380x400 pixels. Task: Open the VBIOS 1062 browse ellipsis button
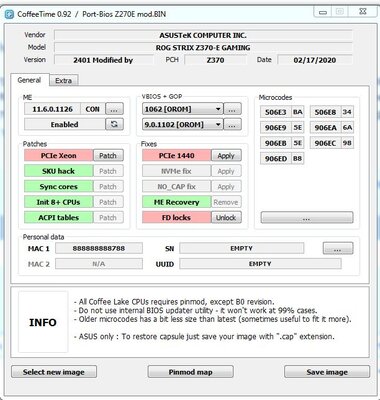(x=232, y=109)
